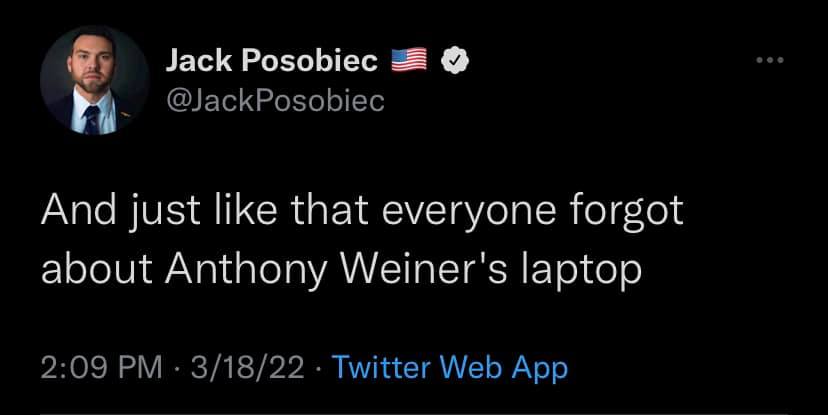Click the blue verified checkmark badge
Screen dimensions: 828x415
[x=452, y=62]
